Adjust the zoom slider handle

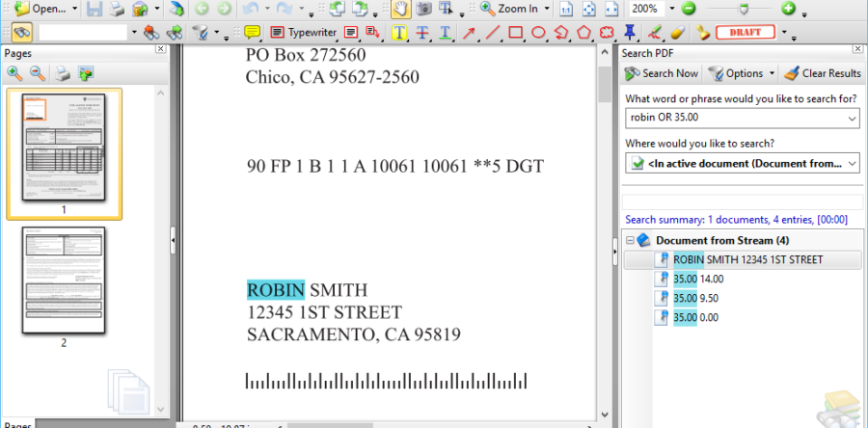[x=742, y=9]
